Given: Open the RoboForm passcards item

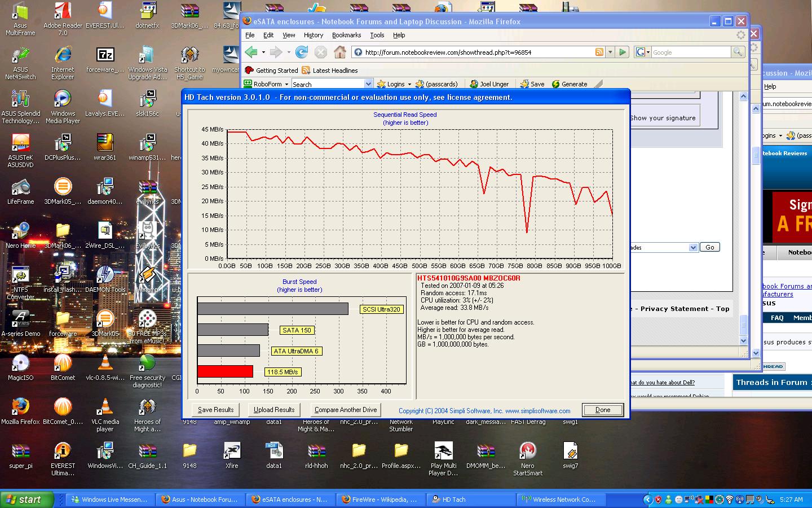Looking at the screenshot, I should coord(436,84).
